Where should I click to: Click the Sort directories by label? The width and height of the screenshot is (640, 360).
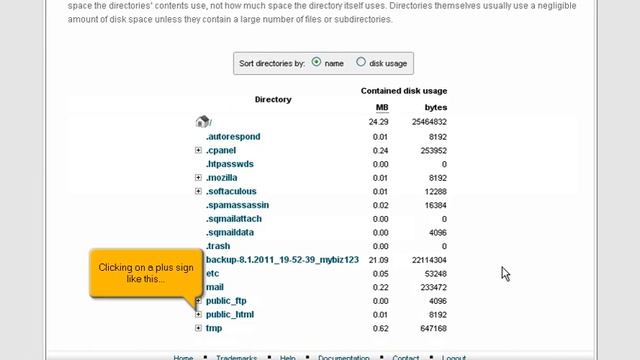point(272,64)
